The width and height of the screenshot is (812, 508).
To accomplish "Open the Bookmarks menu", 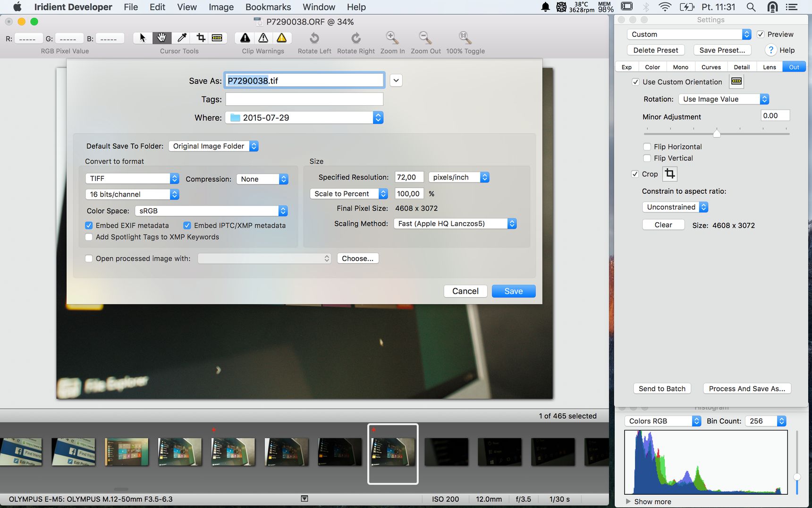I will pyautogui.click(x=268, y=7).
